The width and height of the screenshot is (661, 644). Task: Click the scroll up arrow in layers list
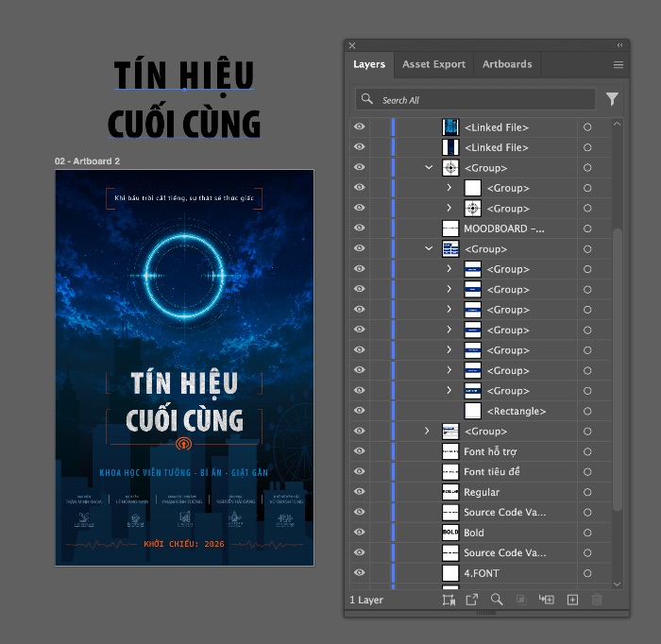coord(618,124)
